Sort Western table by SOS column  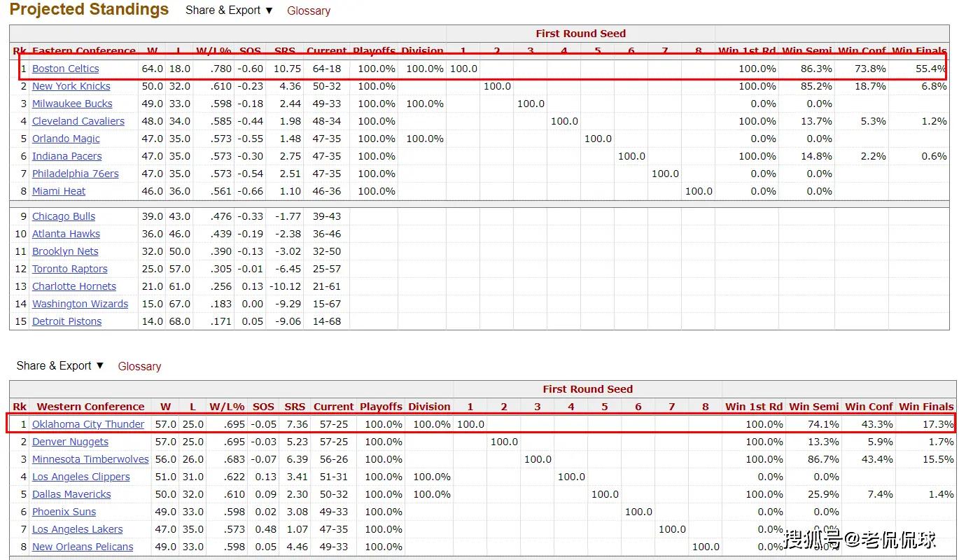click(263, 407)
